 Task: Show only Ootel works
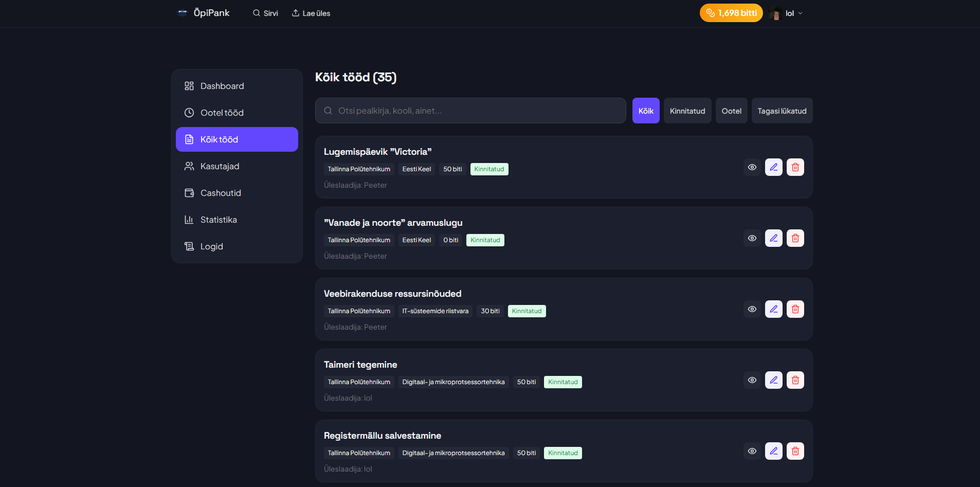(x=731, y=111)
